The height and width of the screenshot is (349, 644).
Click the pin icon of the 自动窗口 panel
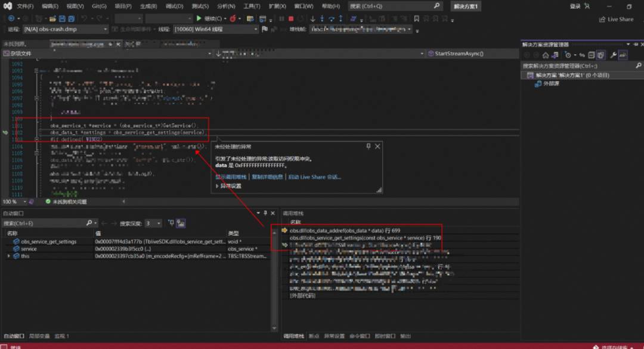(265, 213)
